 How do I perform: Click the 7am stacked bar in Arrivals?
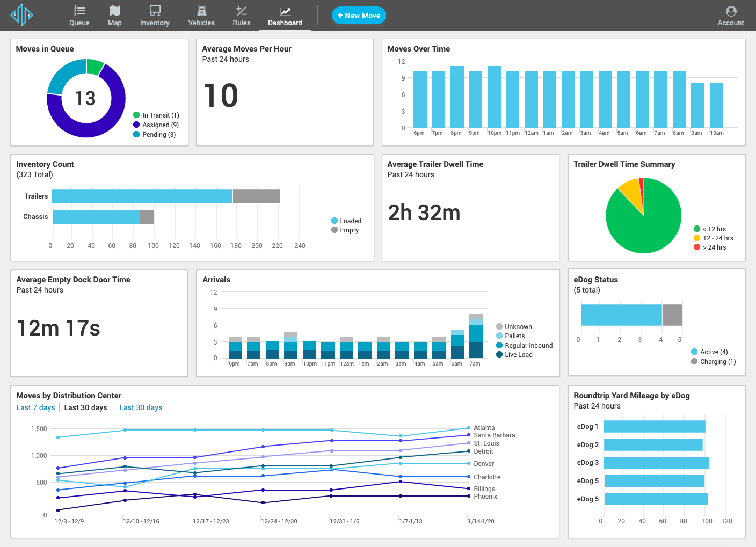[x=476, y=336]
